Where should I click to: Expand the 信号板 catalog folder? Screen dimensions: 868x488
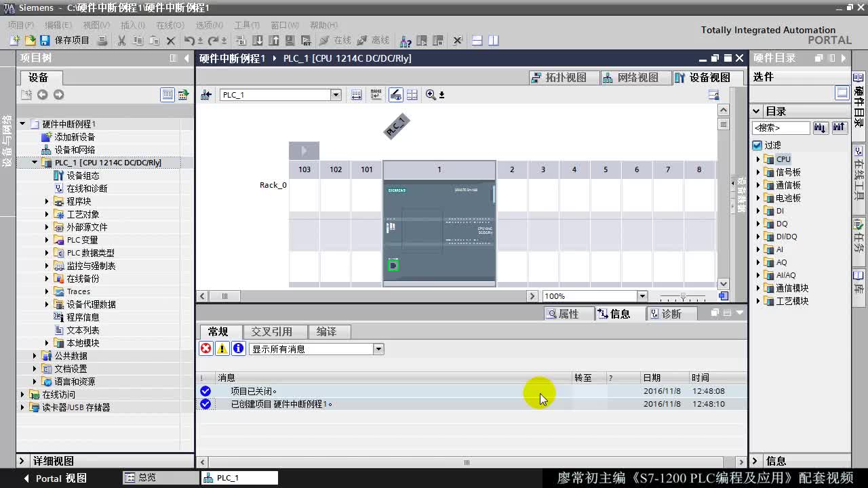coord(758,172)
